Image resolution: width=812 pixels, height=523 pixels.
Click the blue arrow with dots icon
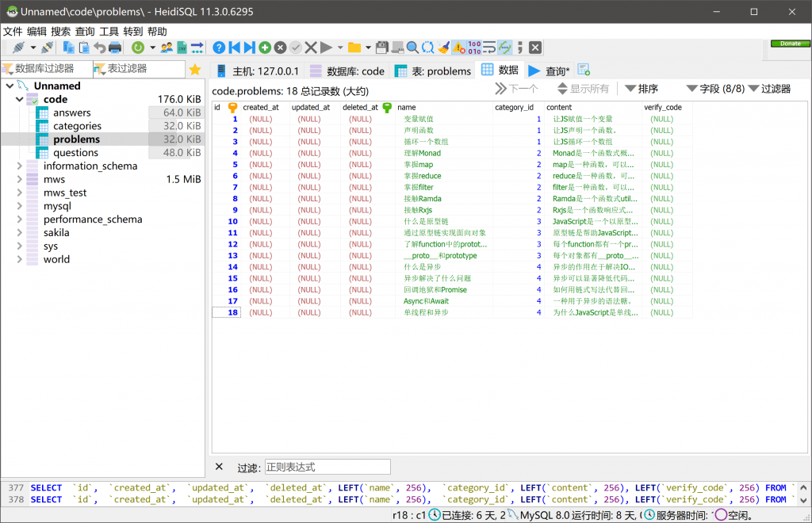pyautogui.click(x=197, y=48)
